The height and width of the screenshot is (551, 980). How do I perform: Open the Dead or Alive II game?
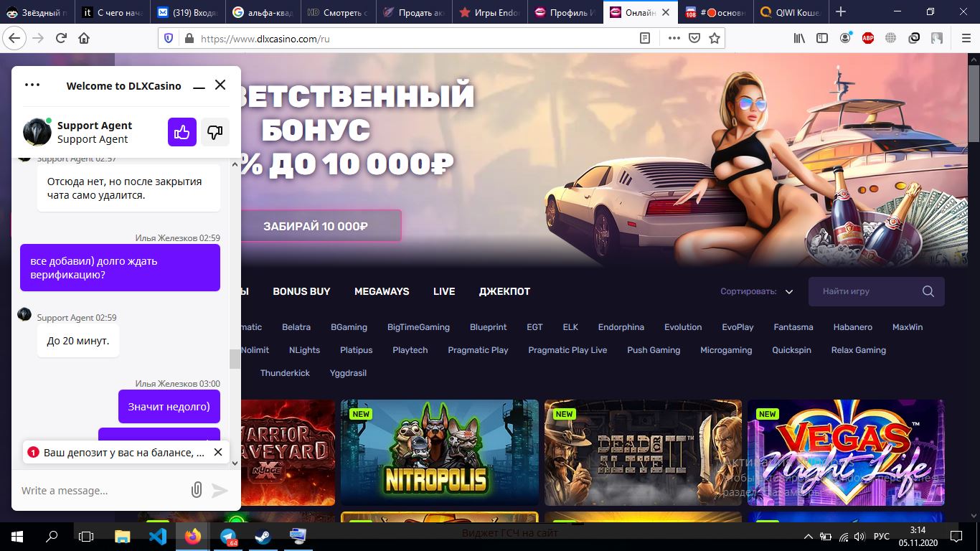(644, 453)
